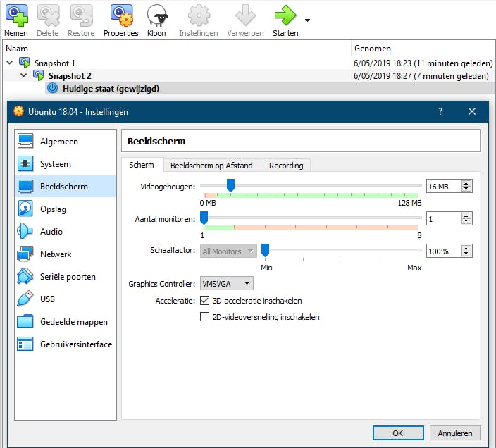
Task: Click the 100% scale factor field
Action: (444, 251)
